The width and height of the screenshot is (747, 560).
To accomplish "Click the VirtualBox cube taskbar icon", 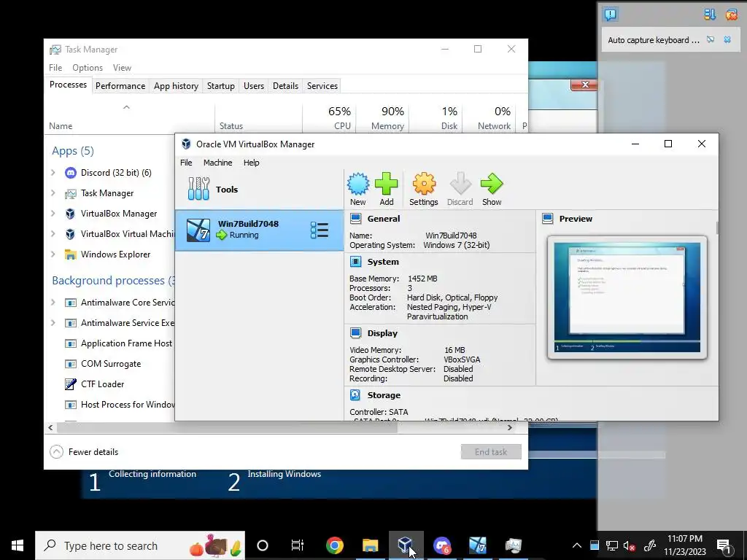I will [406, 545].
